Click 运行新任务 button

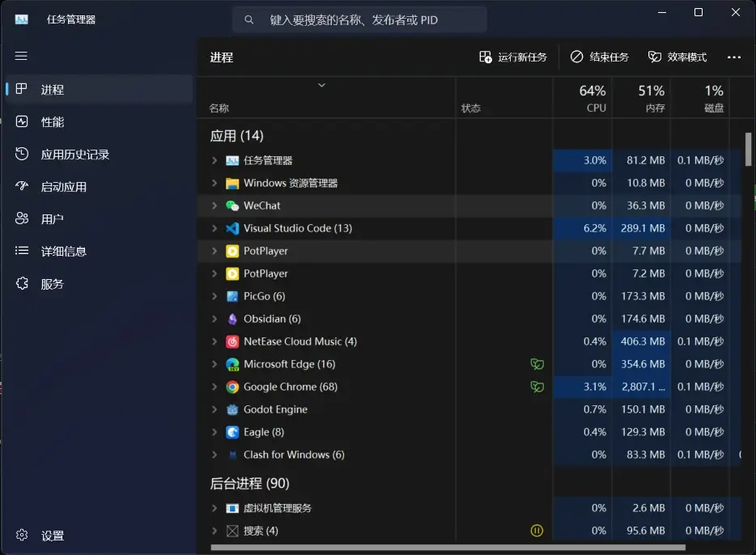point(513,57)
